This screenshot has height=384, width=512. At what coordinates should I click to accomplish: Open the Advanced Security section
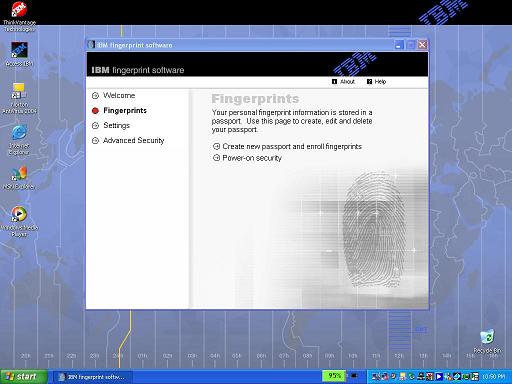pyautogui.click(x=128, y=141)
